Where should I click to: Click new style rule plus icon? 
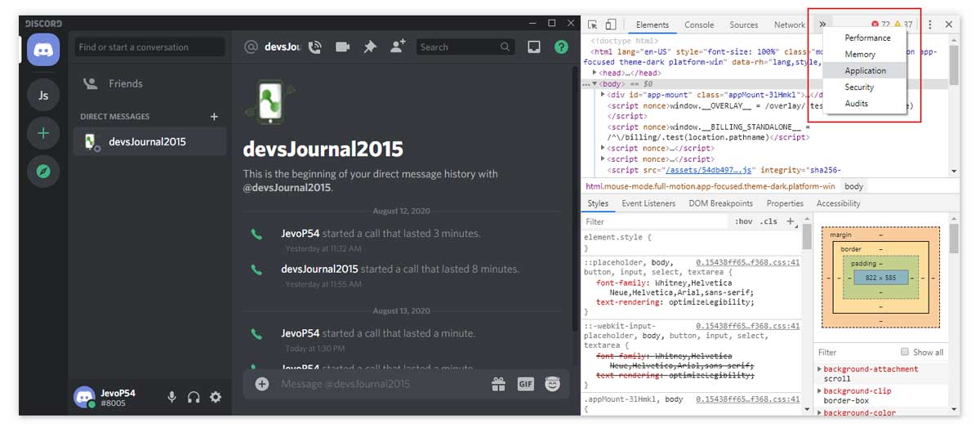click(791, 221)
